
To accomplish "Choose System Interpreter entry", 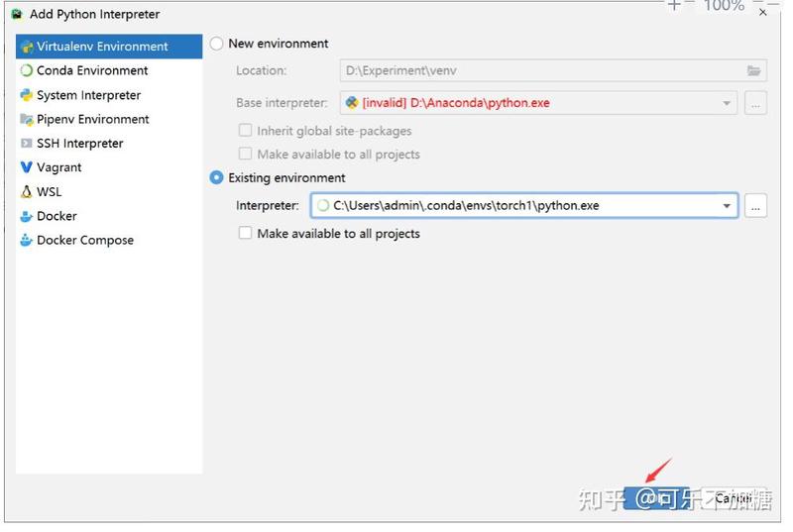I will coord(109,95).
